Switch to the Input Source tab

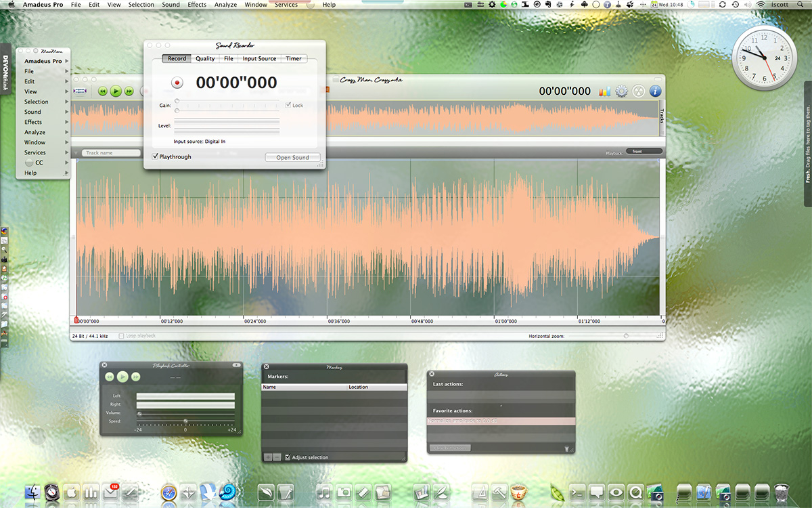click(x=259, y=58)
